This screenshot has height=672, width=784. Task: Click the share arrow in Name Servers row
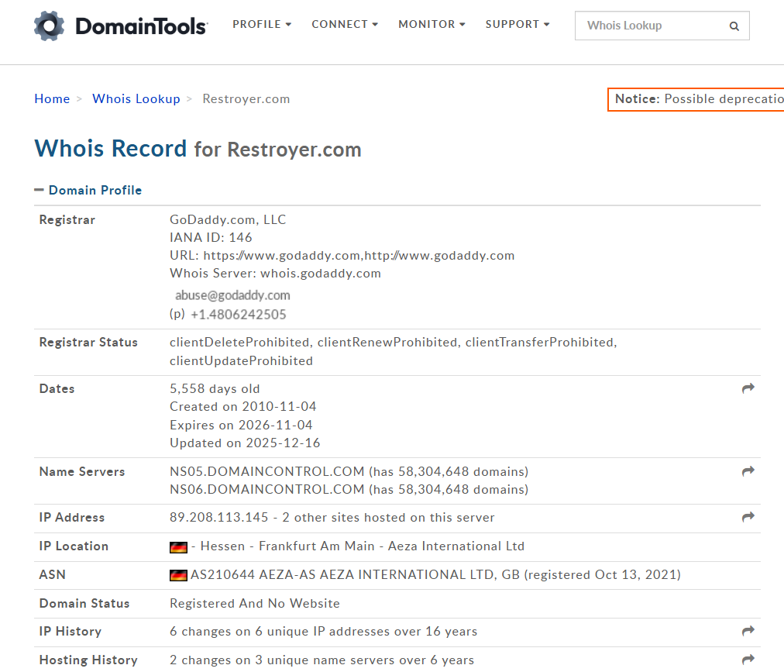[748, 471]
